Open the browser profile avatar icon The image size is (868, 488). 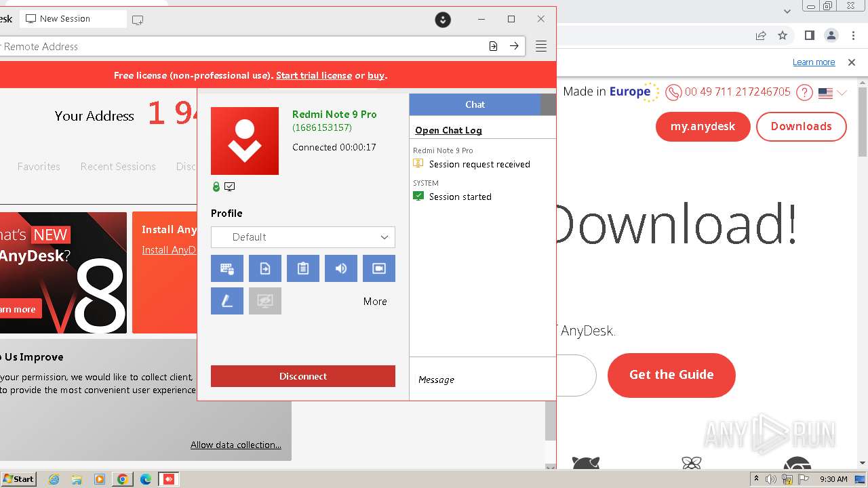(x=831, y=35)
